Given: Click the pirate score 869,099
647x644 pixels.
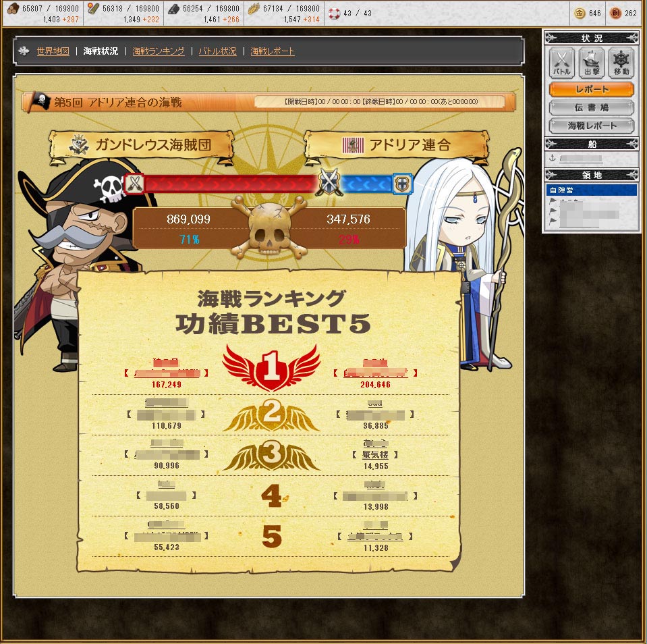Looking at the screenshot, I should (189, 219).
